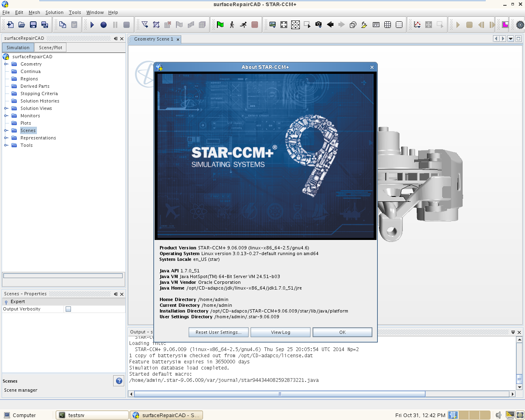525x420 pixels.
Task: Select the Continua tree folder
Action: click(31, 71)
